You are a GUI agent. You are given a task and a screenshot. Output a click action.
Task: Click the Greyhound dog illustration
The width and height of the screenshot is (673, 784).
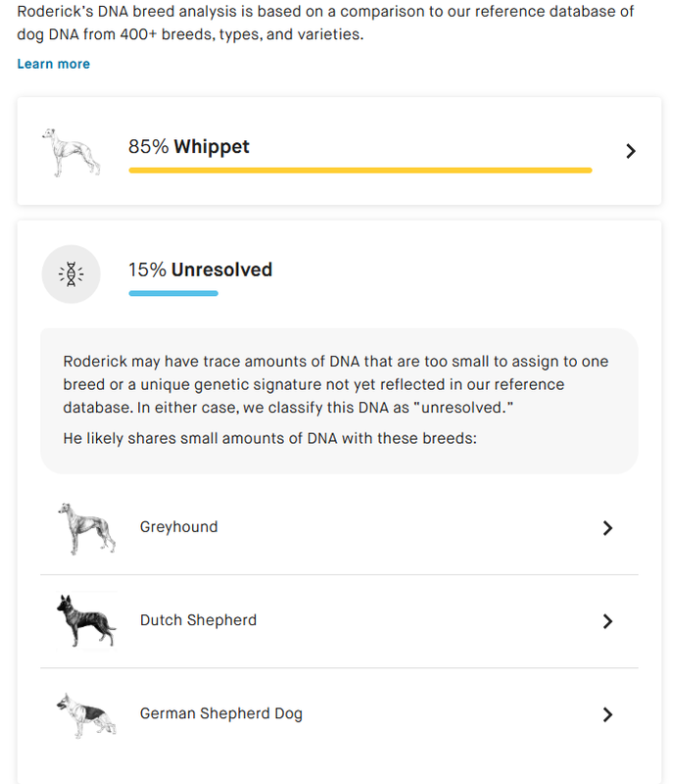(x=87, y=528)
